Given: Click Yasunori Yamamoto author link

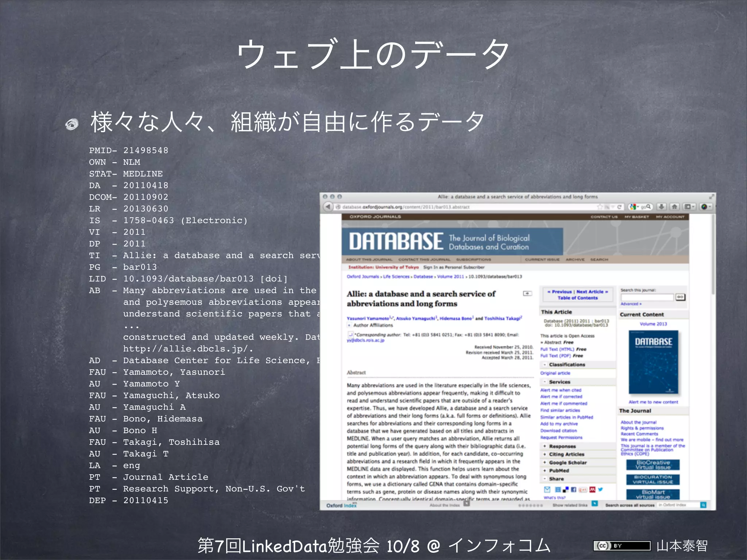Looking at the screenshot, I should tap(368, 318).
